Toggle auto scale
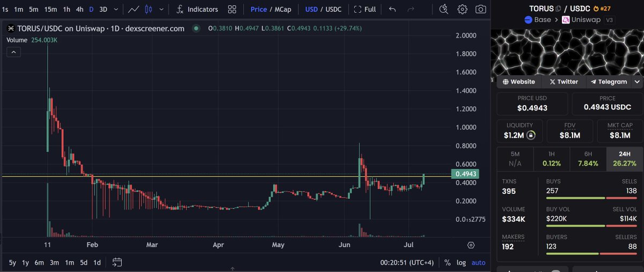The height and width of the screenshot is (272, 644). (478, 262)
